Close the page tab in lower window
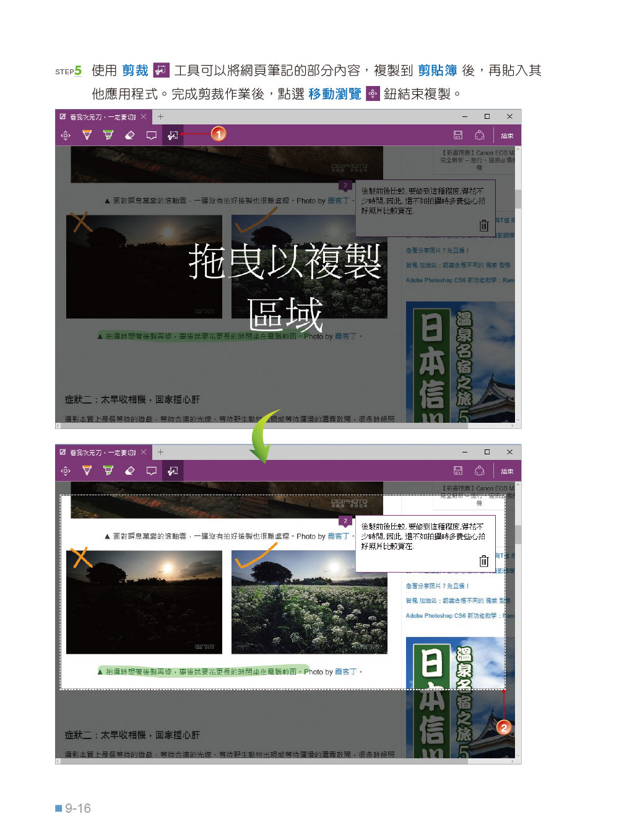The width and height of the screenshot is (619, 840). click(x=144, y=452)
